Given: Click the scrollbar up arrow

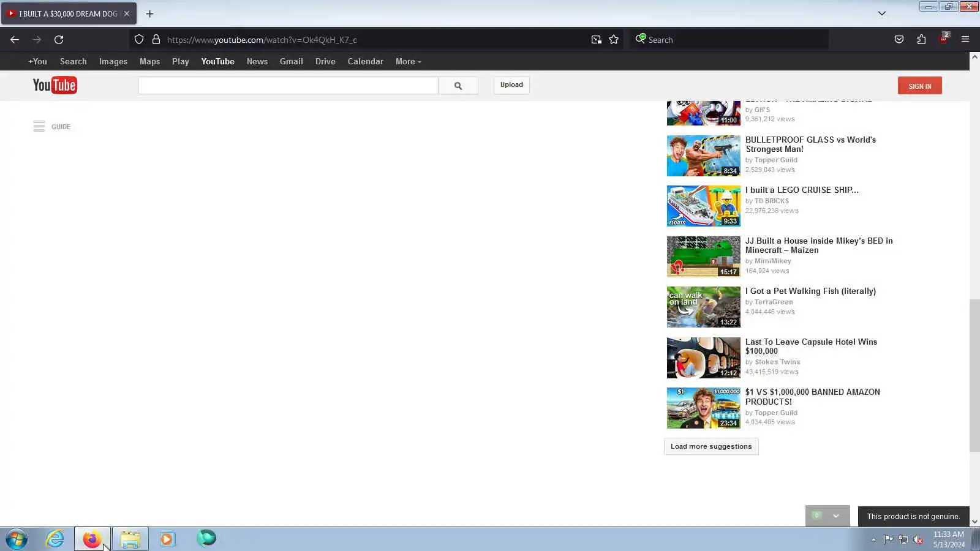Looking at the screenshot, I should [x=974, y=57].
